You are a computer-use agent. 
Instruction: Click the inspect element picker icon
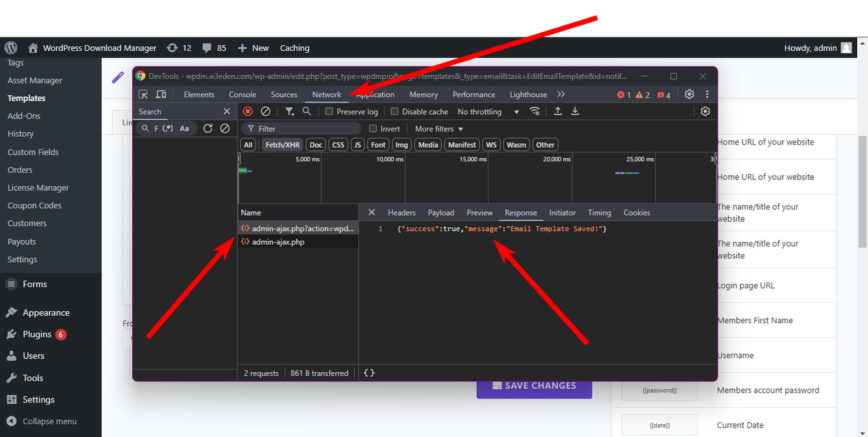(143, 94)
